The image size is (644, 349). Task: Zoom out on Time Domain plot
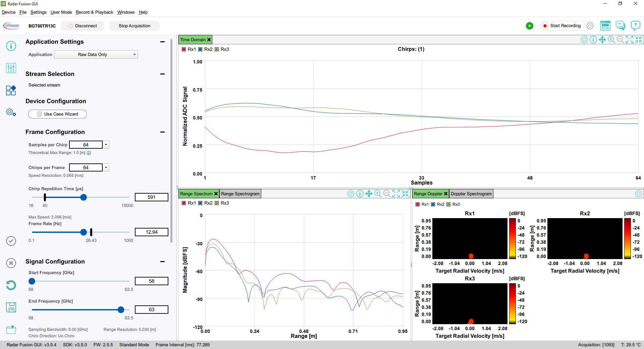coord(621,40)
